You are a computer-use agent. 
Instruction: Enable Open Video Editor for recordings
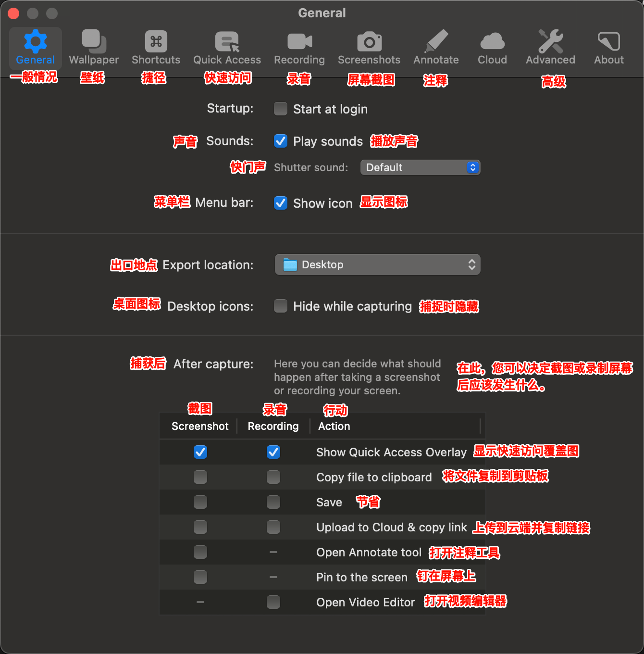point(273,602)
